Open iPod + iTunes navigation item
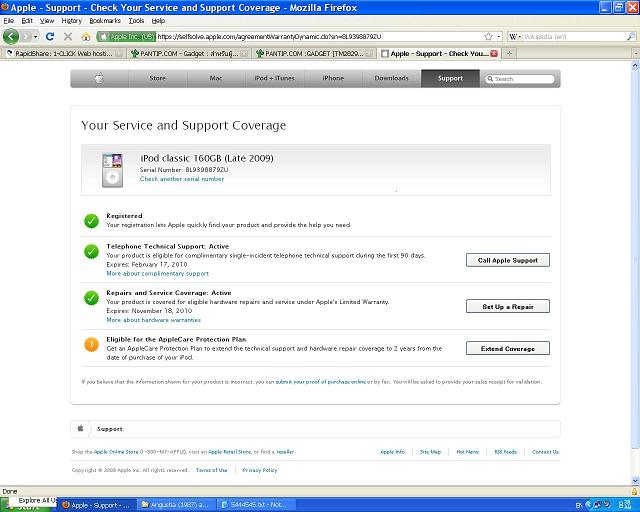The width and height of the screenshot is (640, 512). coord(274,78)
